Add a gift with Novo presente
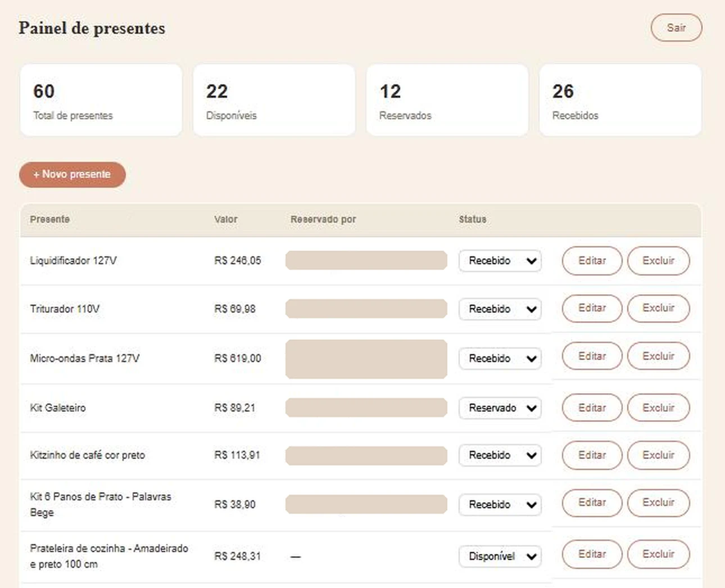 (72, 174)
